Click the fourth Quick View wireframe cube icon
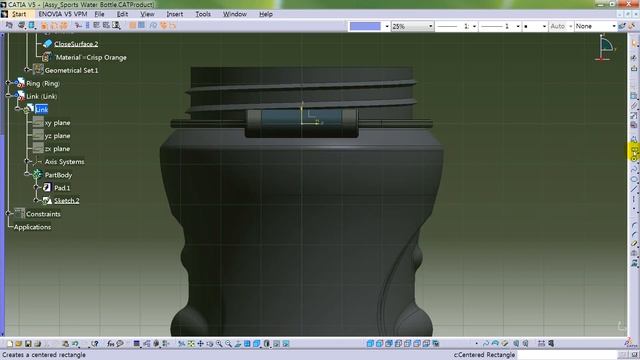Image resolution: width=640 pixels, height=360 pixels. tap(398, 344)
